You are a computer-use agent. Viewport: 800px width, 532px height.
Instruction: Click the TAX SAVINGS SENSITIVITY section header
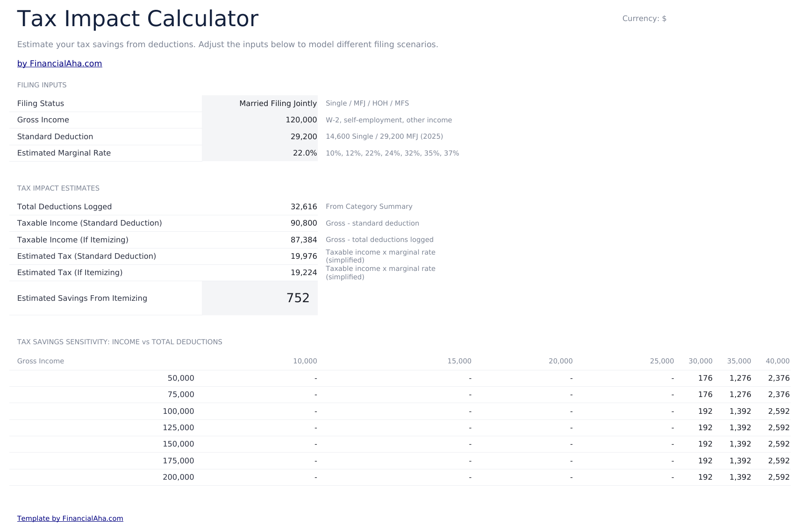pyautogui.click(x=120, y=342)
